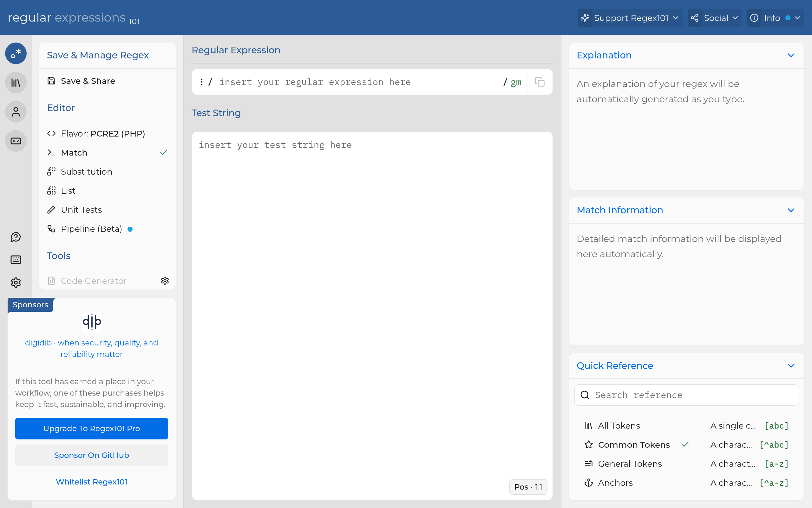This screenshot has height=508, width=812.
Task: Focus the test string text area
Action: click(372, 316)
